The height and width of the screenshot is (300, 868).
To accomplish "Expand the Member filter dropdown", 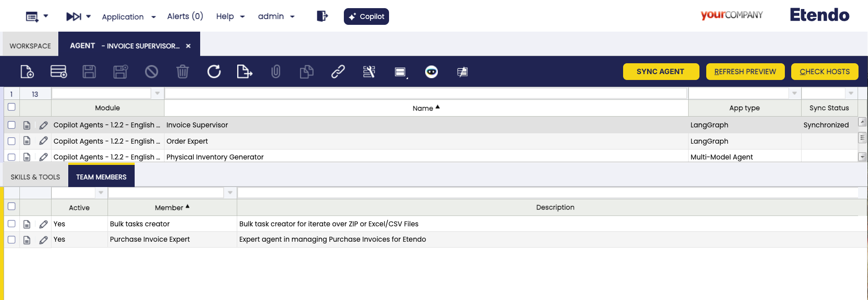I will (x=230, y=193).
